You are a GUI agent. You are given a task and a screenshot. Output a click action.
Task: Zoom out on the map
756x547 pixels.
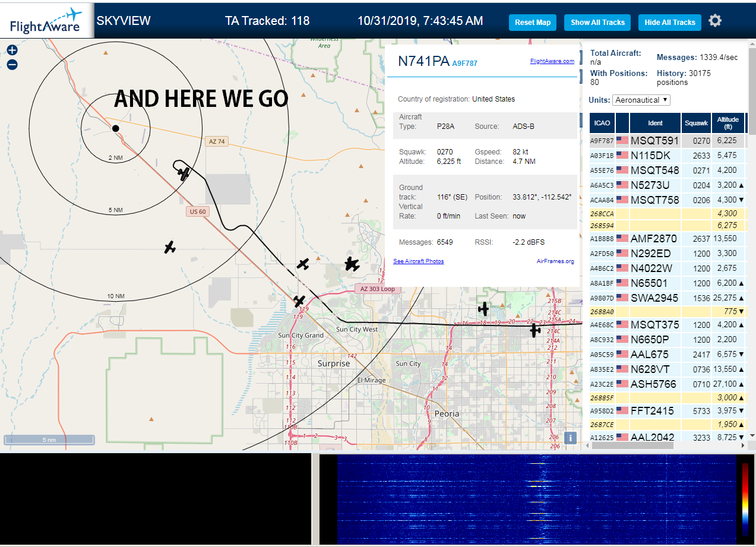tap(12, 65)
